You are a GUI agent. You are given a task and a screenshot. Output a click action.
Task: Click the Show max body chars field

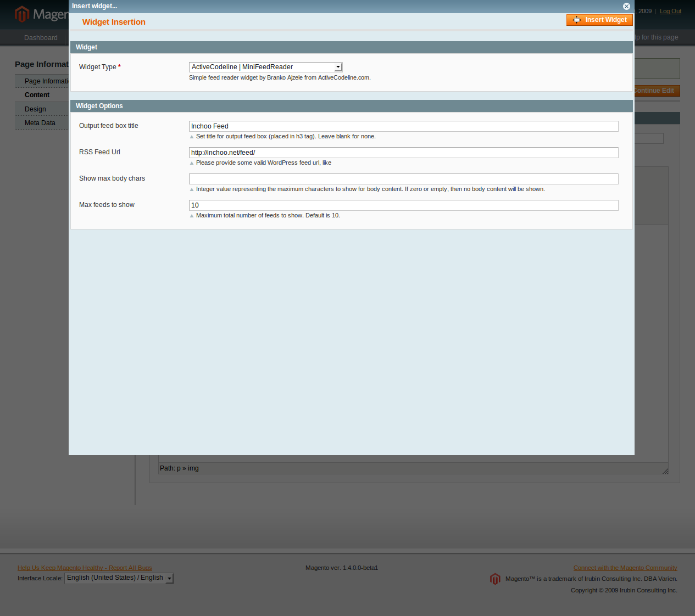pyautogui.click(x=404, y=179)
